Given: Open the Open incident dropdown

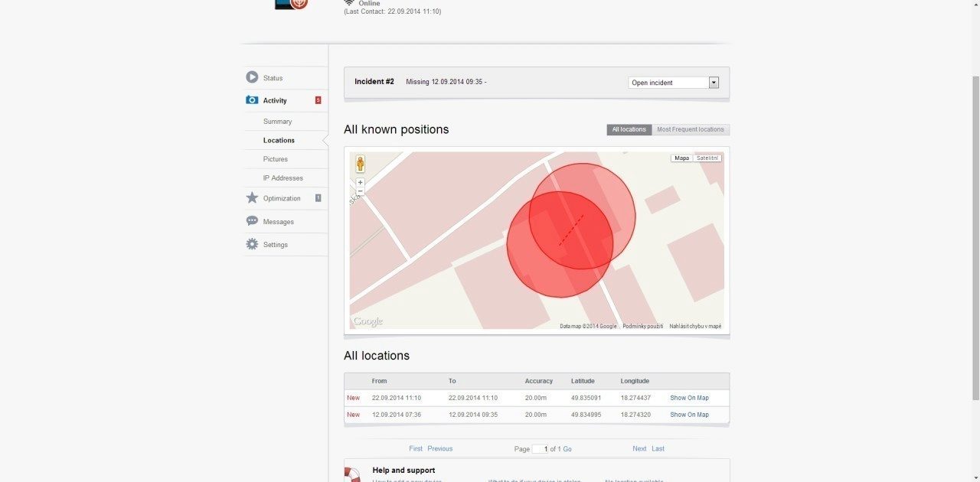Looking at the screenshot, I should (x=674, y=83).
